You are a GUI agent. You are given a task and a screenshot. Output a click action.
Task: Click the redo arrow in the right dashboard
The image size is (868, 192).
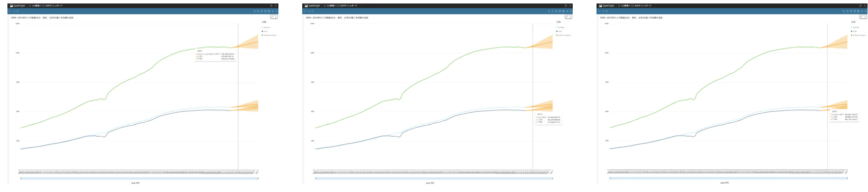603,11
